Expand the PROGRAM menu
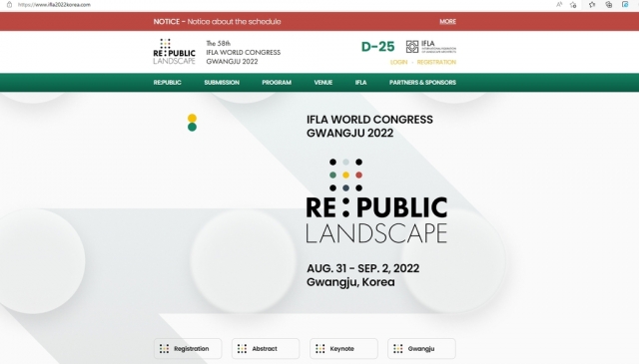639x364 pixels. (277, 82)
